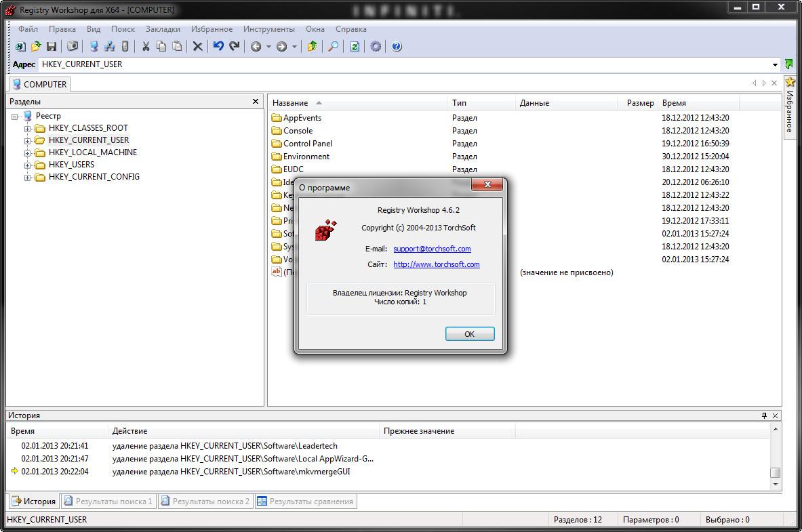Expand HKEY_CURRENT_USER tree node
The width and height of the screenshot is (802, 532).
(28, 141)
